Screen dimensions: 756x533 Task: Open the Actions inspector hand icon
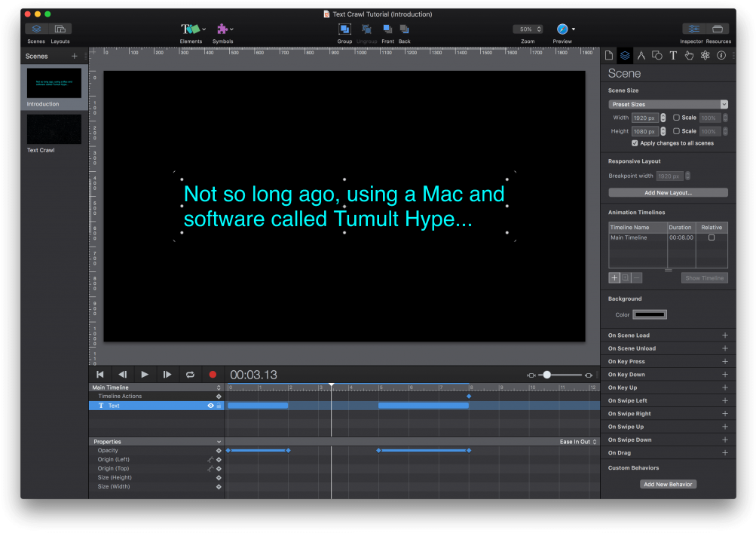(x=689, y=55)
